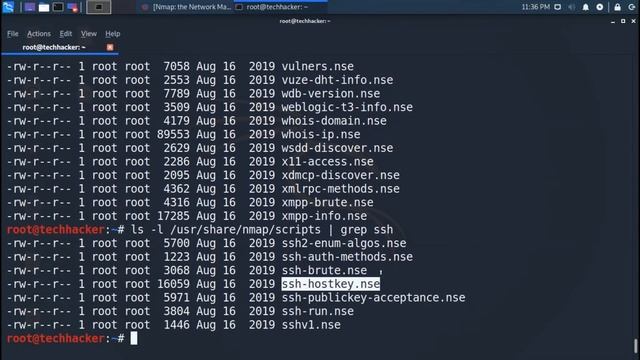The width and height of the screenshot is (640, 360).
Task: Toggle the muted volume tray icon
Action: tap(571, 7)
